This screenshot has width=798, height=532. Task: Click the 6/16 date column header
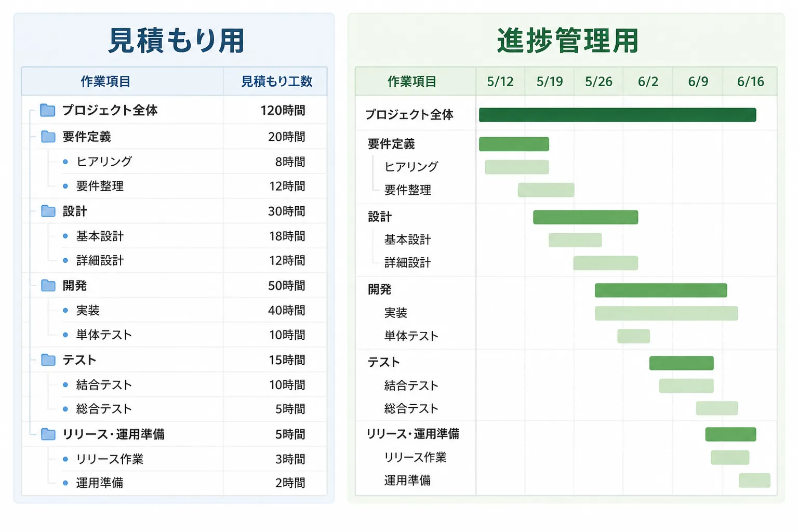(750, 82)
